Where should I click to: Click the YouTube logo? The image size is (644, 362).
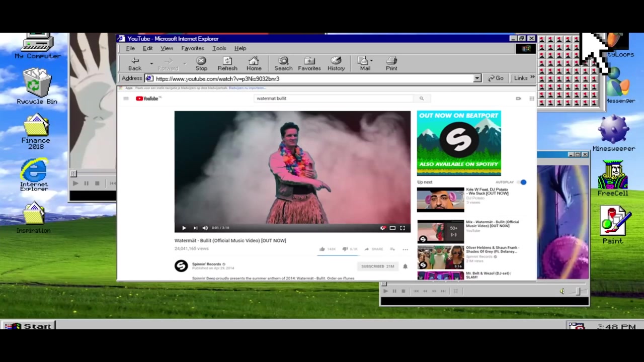coord(147,99)
